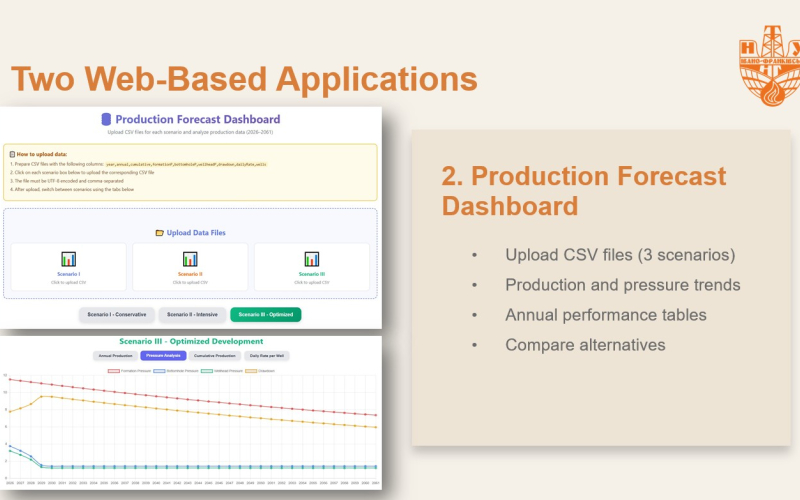
Task: Click the clipboard icon beside How to upload data
Action: [12, 154]
